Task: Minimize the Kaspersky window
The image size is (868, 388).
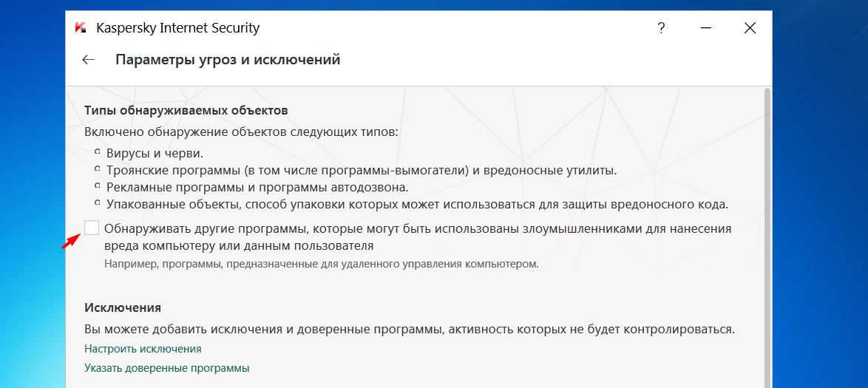Action: pyautogui.click(x=705, y=28)
